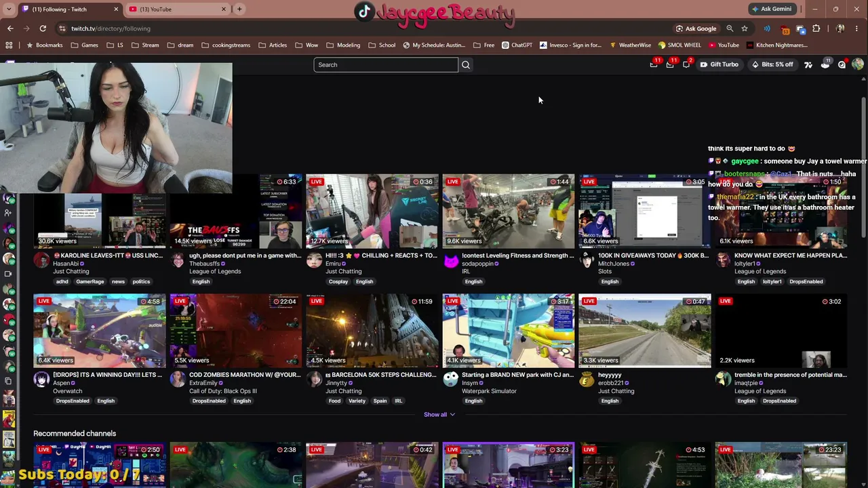Open a new browser tab

point(239,9)
